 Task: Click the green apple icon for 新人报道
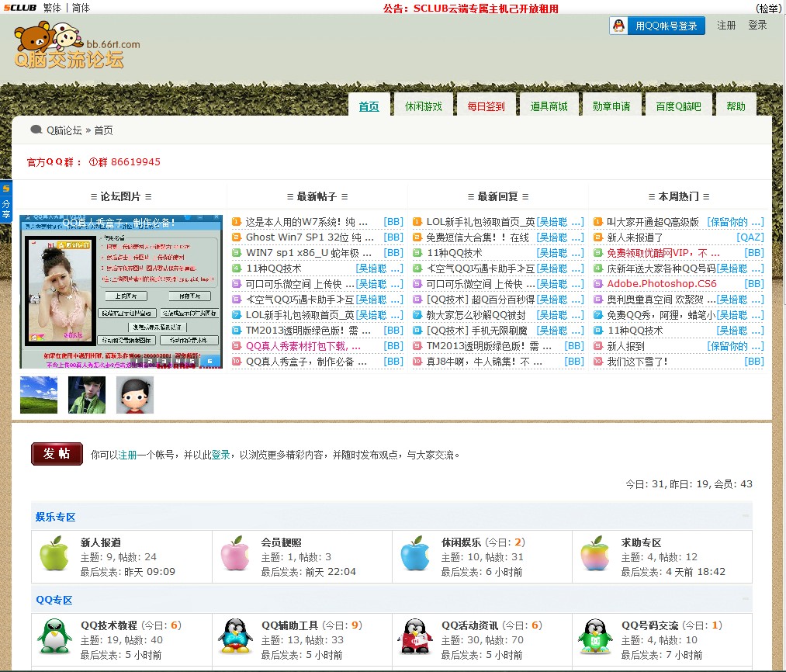click(x=54, y=553)
